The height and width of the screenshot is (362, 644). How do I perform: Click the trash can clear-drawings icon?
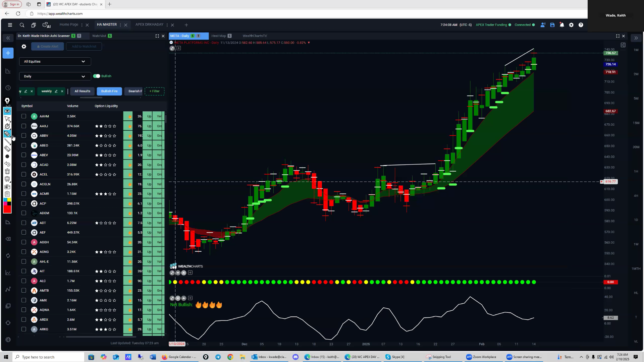(x=7, y=171)
